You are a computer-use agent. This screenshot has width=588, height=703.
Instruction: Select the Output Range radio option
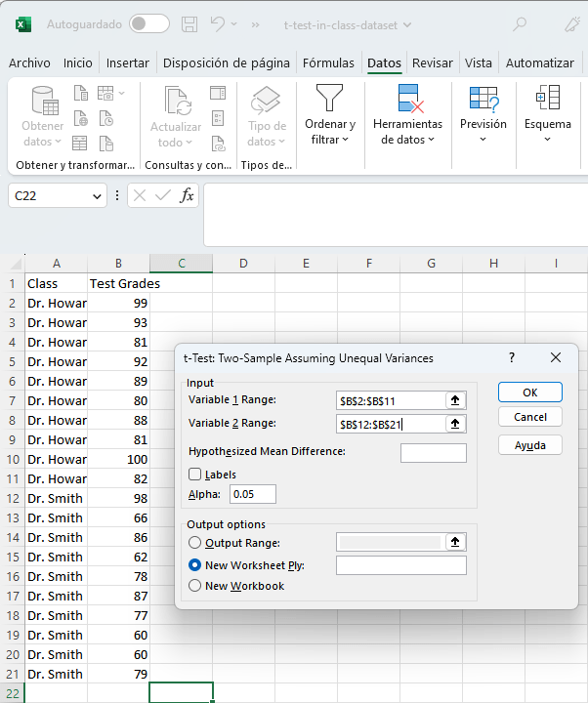[x=195, y=543]
